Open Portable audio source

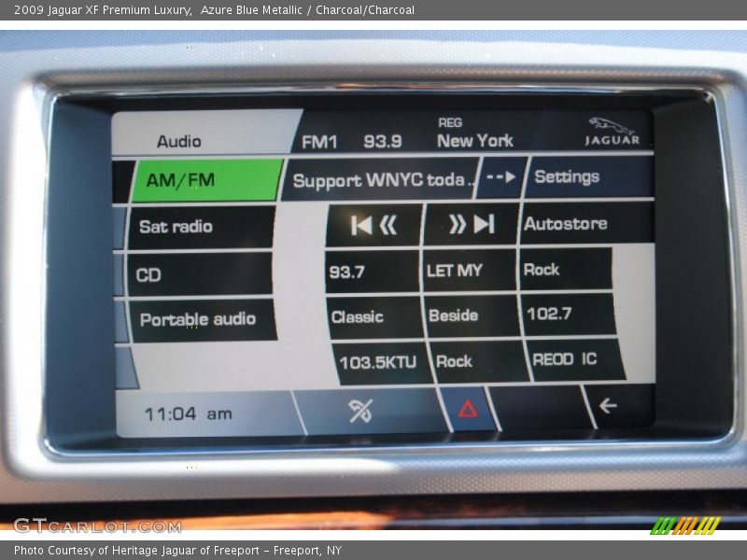click(x=203, y=319)
